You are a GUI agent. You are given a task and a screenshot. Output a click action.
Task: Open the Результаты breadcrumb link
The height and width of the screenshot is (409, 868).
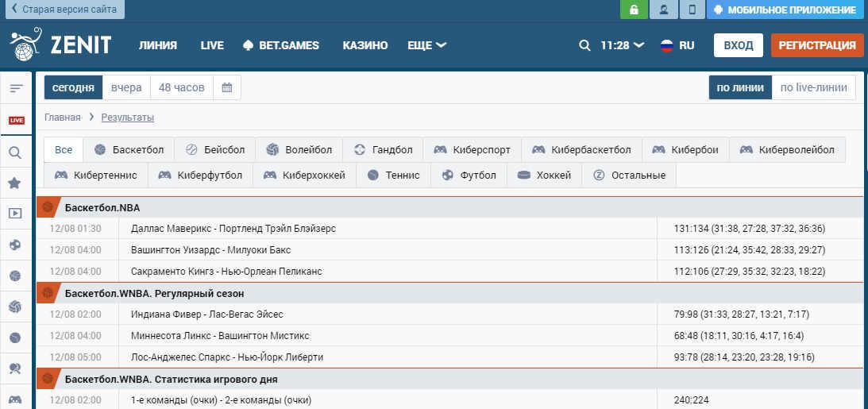click(127, 118)
